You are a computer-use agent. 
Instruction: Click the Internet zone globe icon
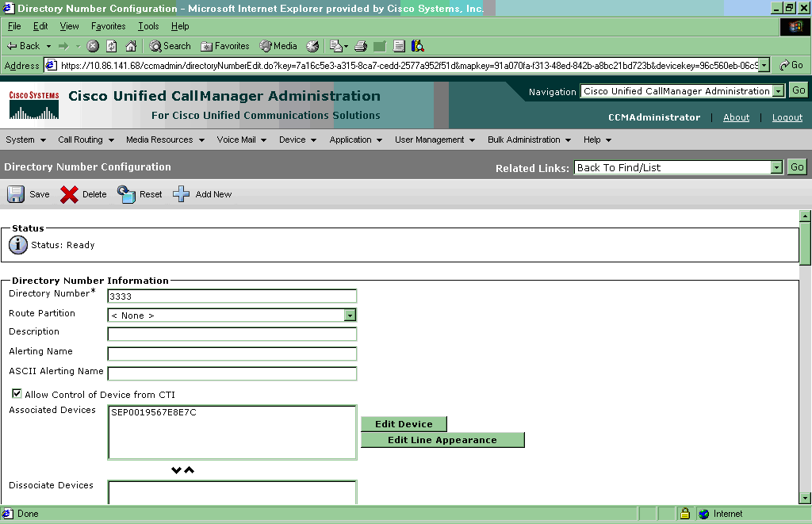[704, 514]
